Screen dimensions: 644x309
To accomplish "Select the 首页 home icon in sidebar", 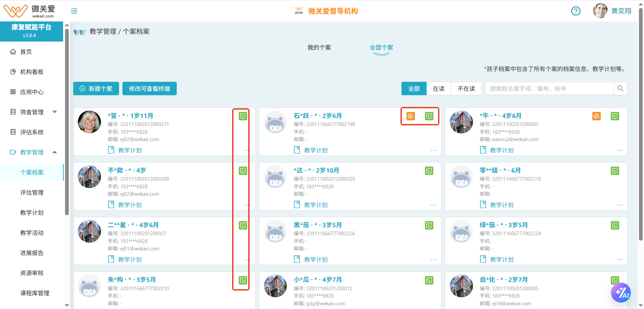I will click(13, 52).
